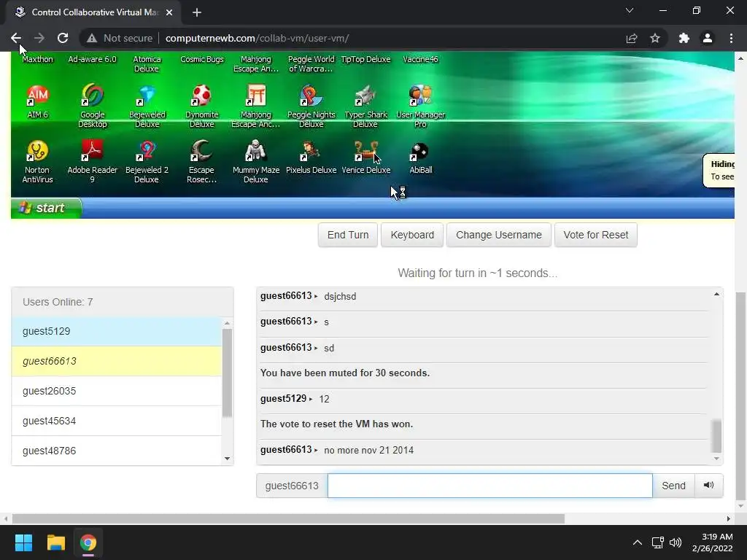
Task: Open the Chrome profile icon
Action: tap(708, 38)
